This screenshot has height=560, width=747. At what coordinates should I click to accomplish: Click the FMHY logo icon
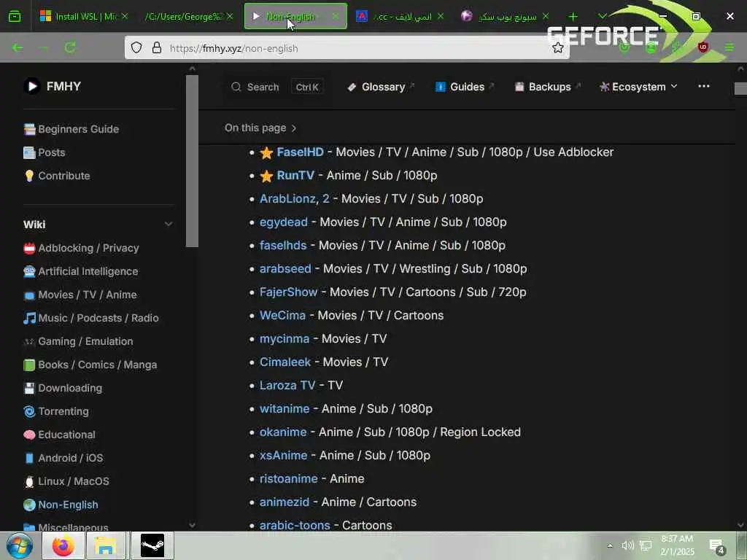pyautogui.click(x=32, y=86)
